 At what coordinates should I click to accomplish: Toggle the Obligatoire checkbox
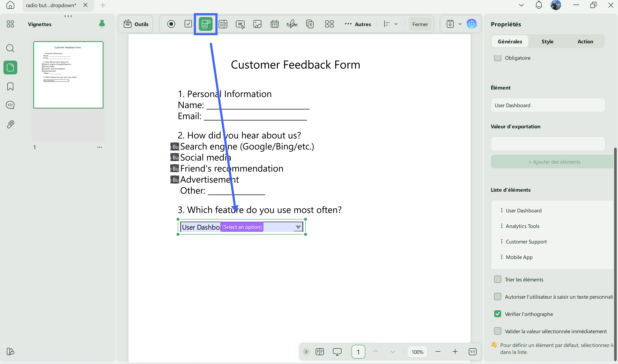pyautogui.click(x=497, y=58)
